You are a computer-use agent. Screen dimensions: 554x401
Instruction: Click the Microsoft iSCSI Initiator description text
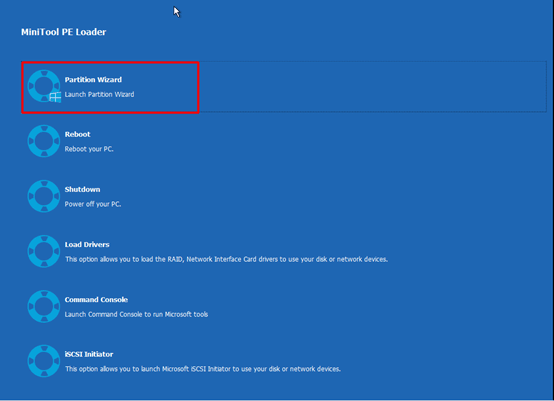pos(203,369)
